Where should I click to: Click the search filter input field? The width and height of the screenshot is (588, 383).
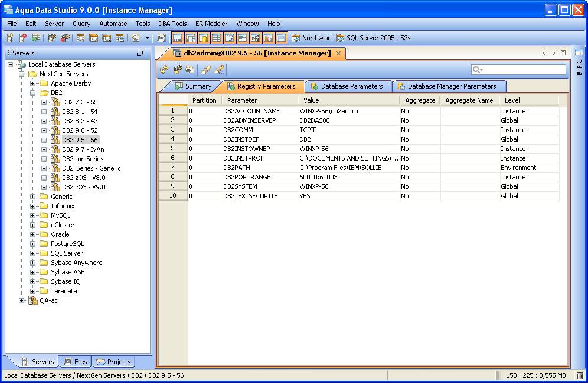[x=518, y=70]
